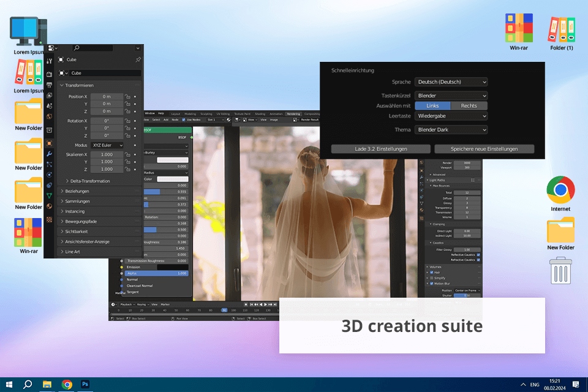Open the Output properties printer icon

[49, 85]
